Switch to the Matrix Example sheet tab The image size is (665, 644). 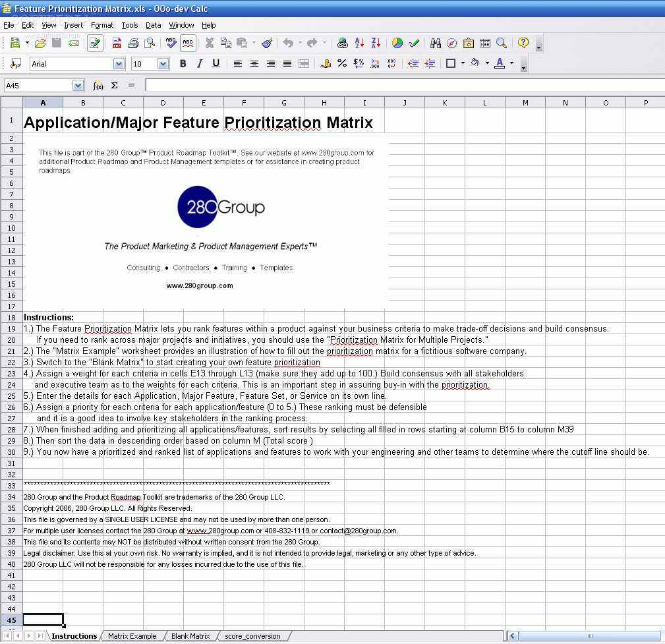pyautogui.click(x=132, y=636)
